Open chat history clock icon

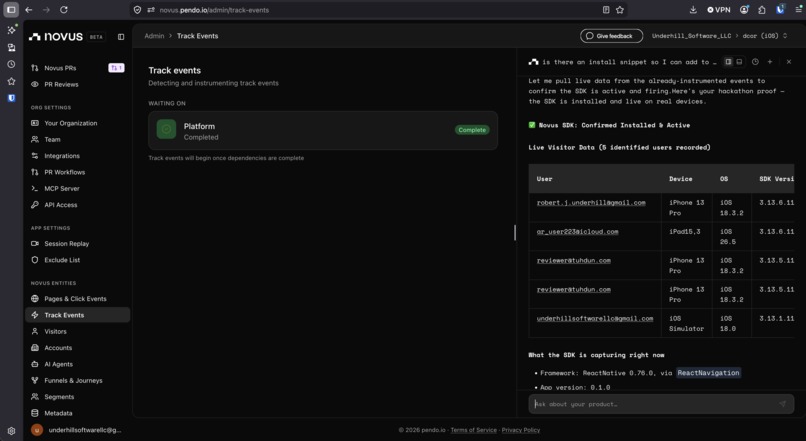[755, 62]
